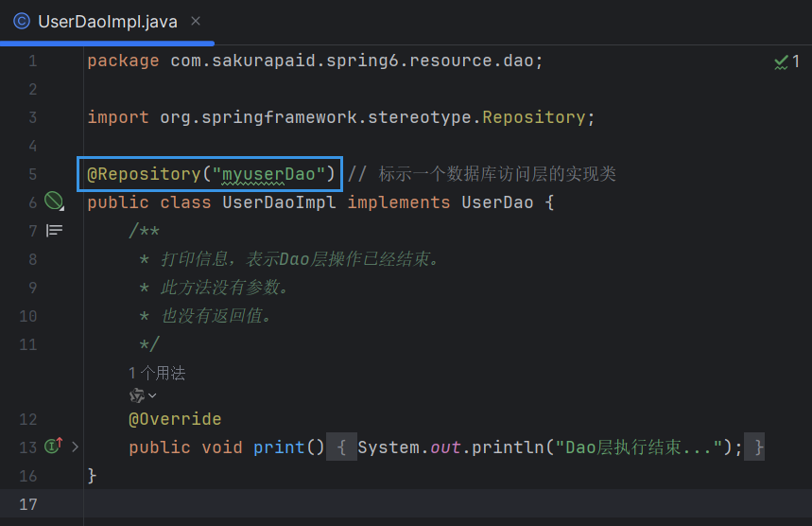
Task: Click the @Override annotation
Action: coord(175,419)
